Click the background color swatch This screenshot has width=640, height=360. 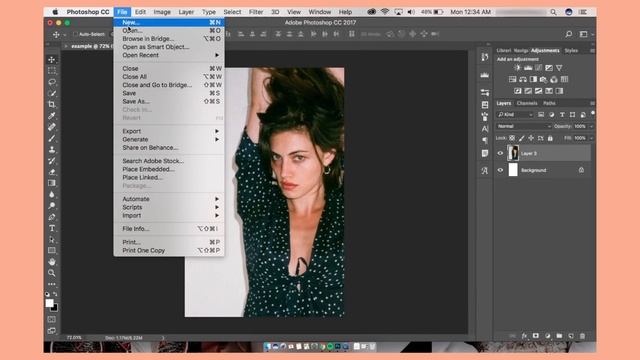[x=55, y=308]
